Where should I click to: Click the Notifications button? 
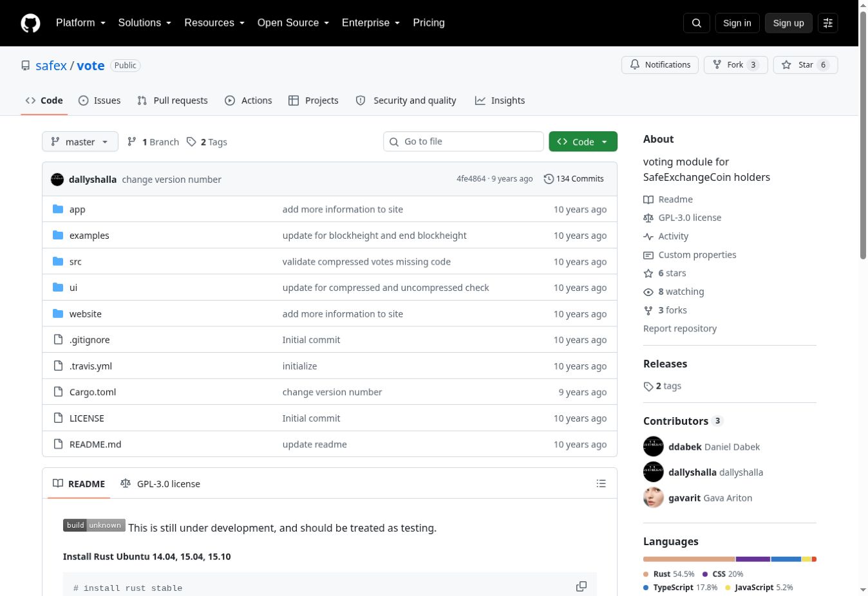pos(660,65)
